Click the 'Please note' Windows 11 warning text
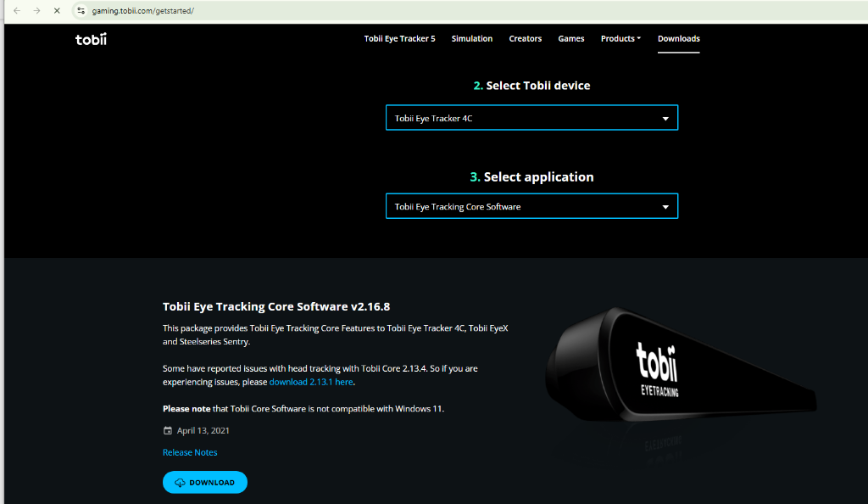 (x=303, y=408)
